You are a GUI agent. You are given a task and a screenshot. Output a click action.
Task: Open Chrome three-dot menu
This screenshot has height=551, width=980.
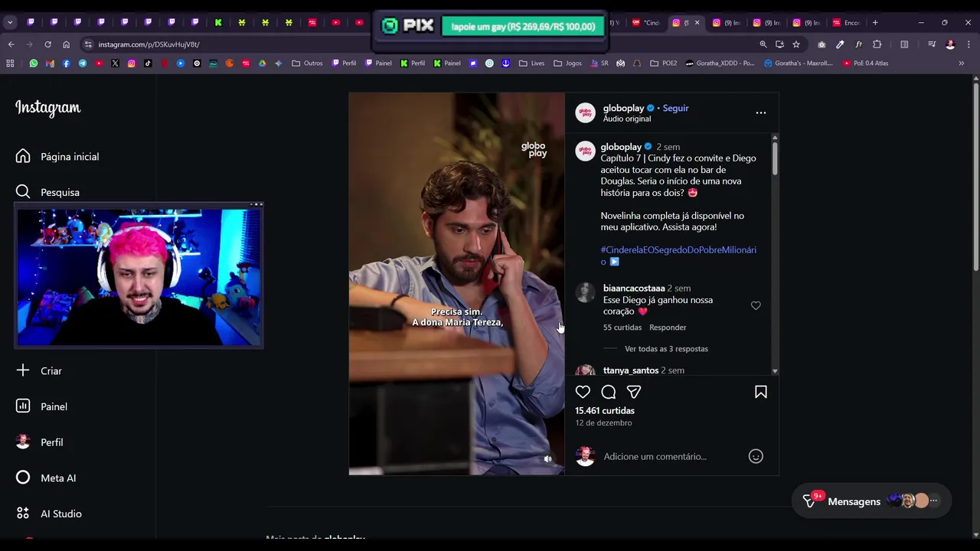click(969, 44)
